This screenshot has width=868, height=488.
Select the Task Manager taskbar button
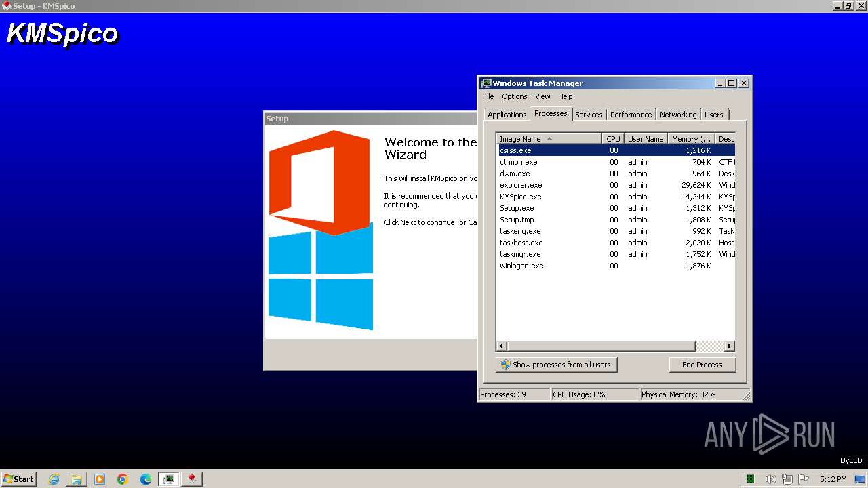coord(169,479)
